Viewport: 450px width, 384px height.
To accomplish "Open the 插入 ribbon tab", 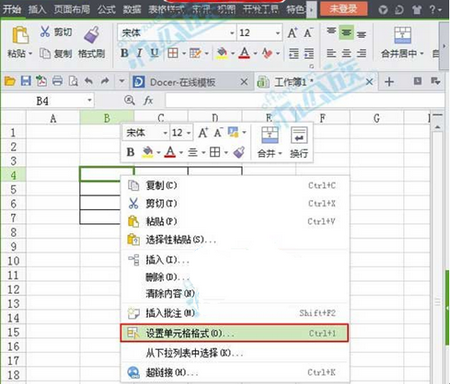I will 37,9.
